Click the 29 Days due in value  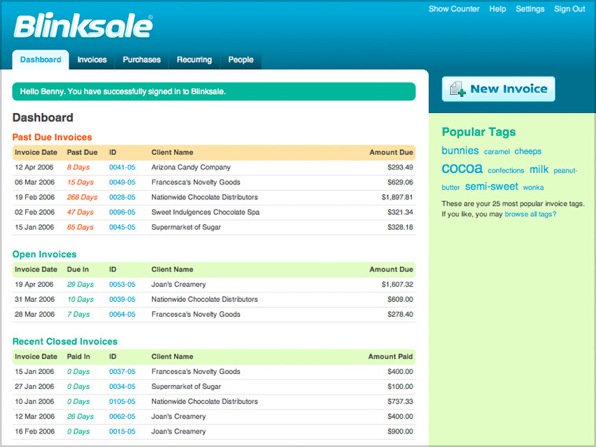point(80,284)
